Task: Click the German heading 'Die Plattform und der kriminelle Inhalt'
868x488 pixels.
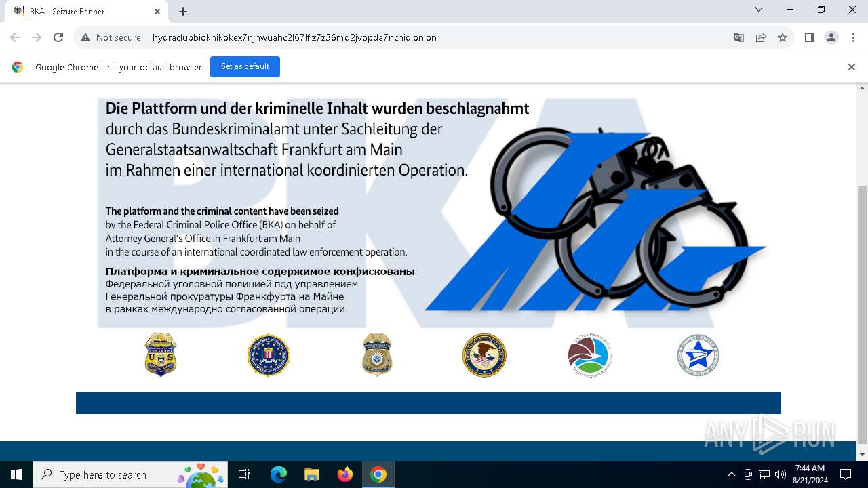Action: (317, 108)
